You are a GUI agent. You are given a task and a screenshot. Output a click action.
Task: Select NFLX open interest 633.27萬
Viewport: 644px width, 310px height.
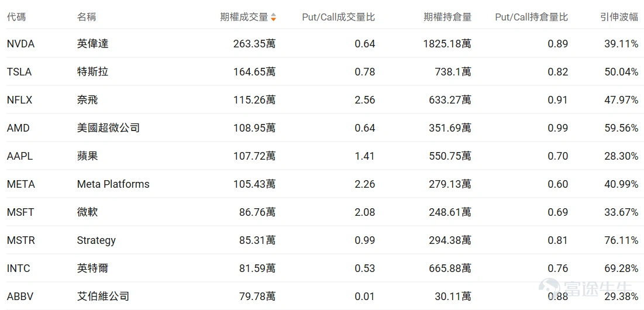point(450,100)
